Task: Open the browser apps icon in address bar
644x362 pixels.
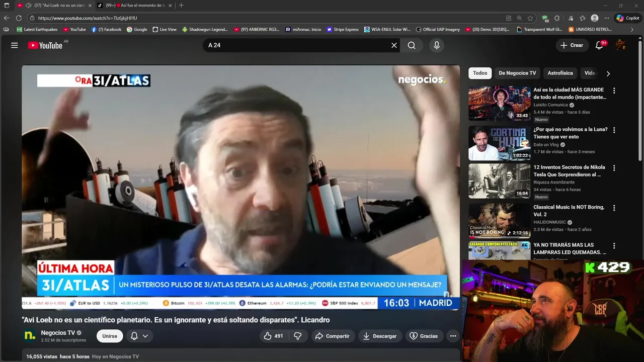Action: (x=509, y=18)
